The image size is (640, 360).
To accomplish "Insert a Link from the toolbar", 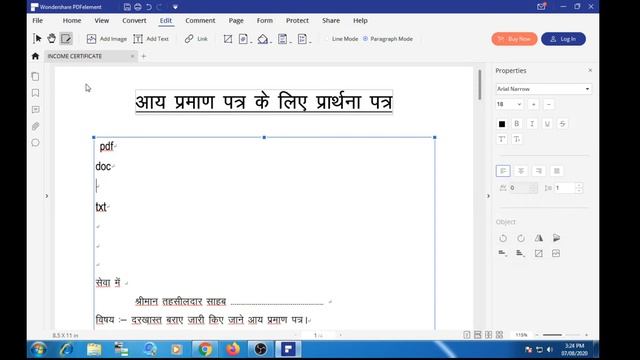I will coord(196,39).
